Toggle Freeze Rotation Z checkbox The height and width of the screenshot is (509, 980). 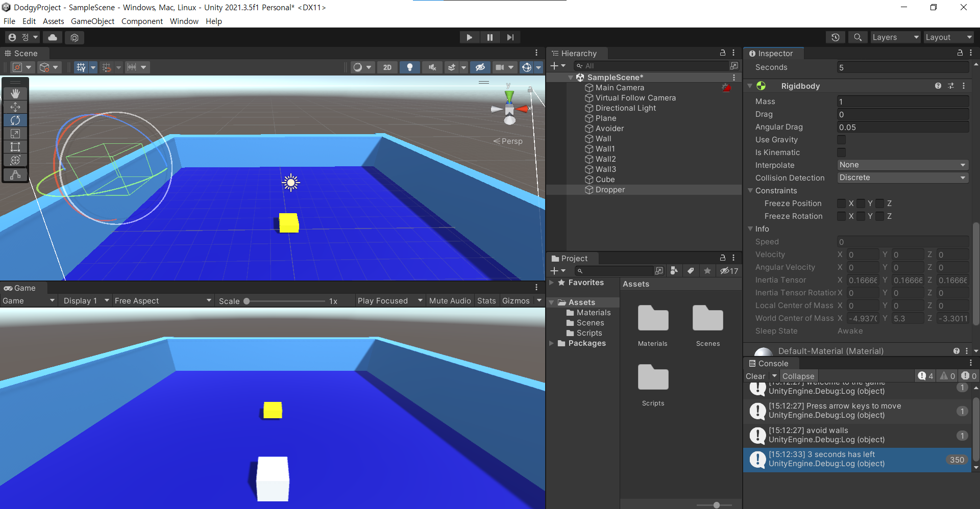tap(880, 216)
